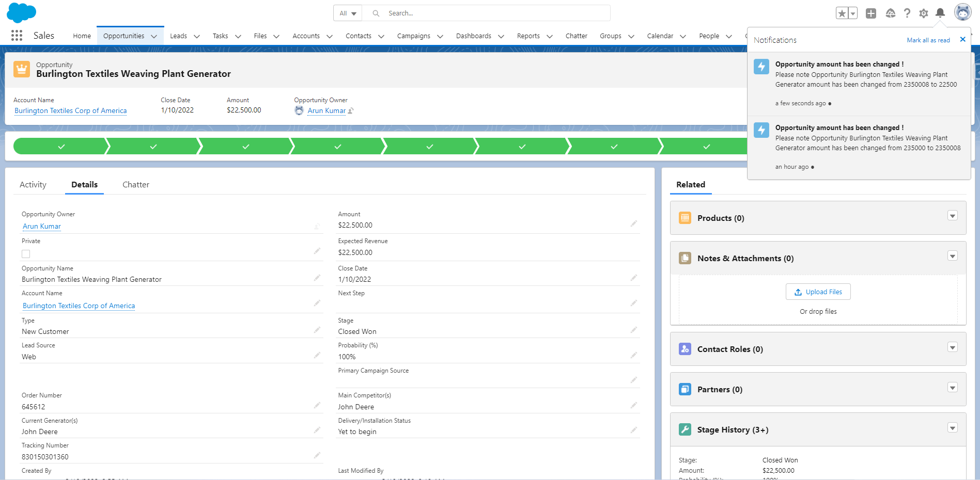The height and width of the screenshot is (480, 980).
Task: Open the Stage History (3+) related list
Action: click(733, 430)
